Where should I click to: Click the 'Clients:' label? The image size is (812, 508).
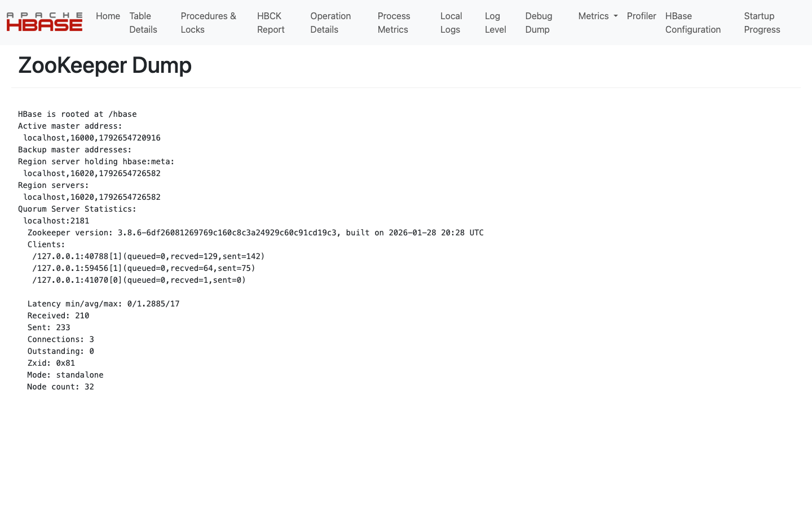[x=46, y=244]
